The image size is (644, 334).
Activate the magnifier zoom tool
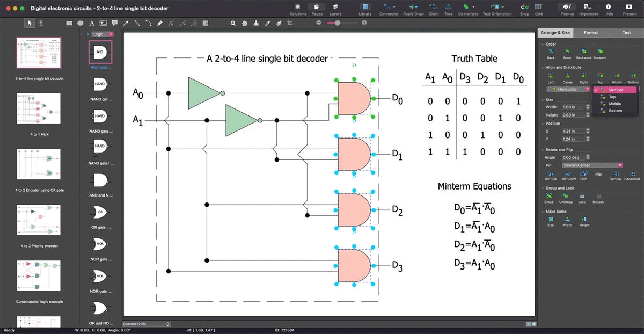coord(233,23)
